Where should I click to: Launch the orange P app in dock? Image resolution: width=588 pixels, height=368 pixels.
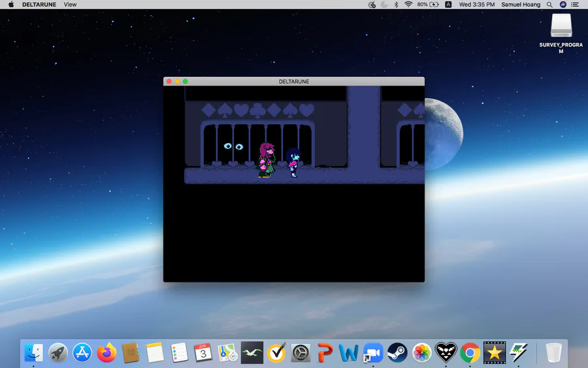[325, 352]
